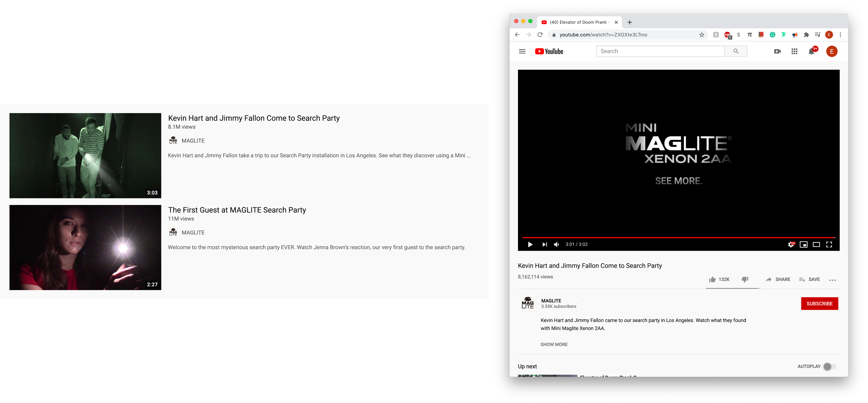
Task: Open the more actions ellipsis menu
Action: [832, 280]
